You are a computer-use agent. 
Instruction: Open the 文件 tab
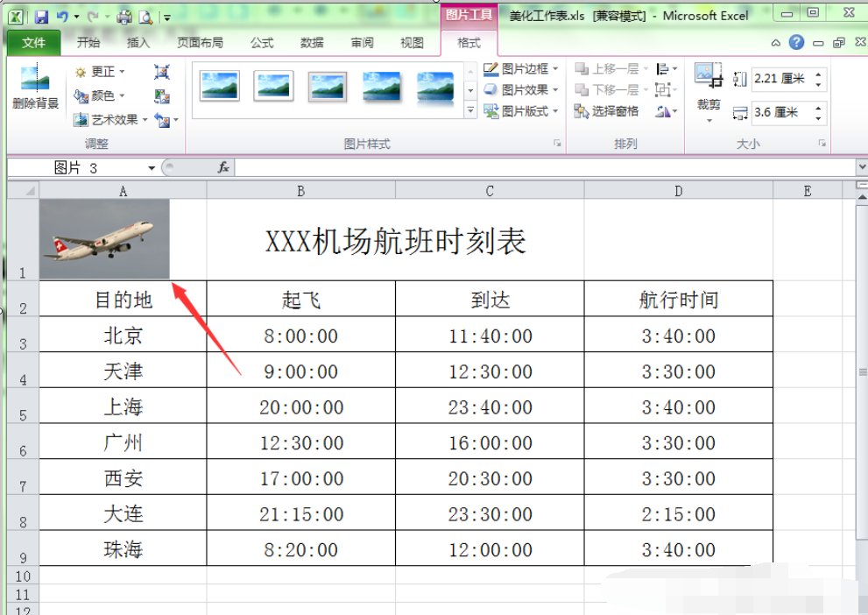32,41
